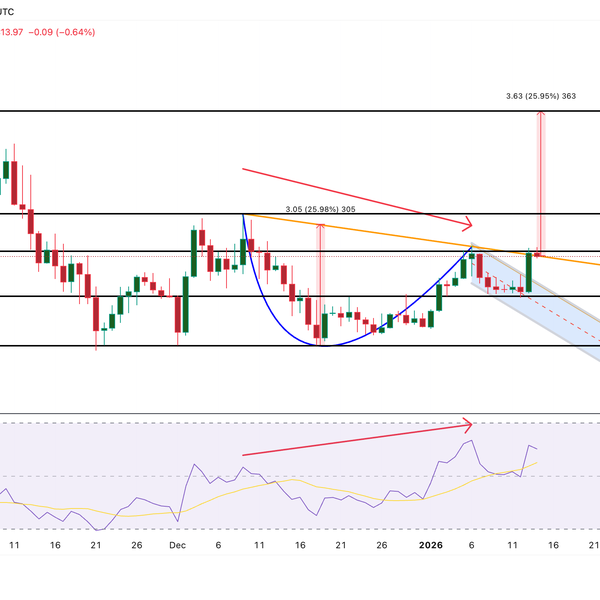
Task: Select the red upward arrow in the RSI pane
Action: 356,440
